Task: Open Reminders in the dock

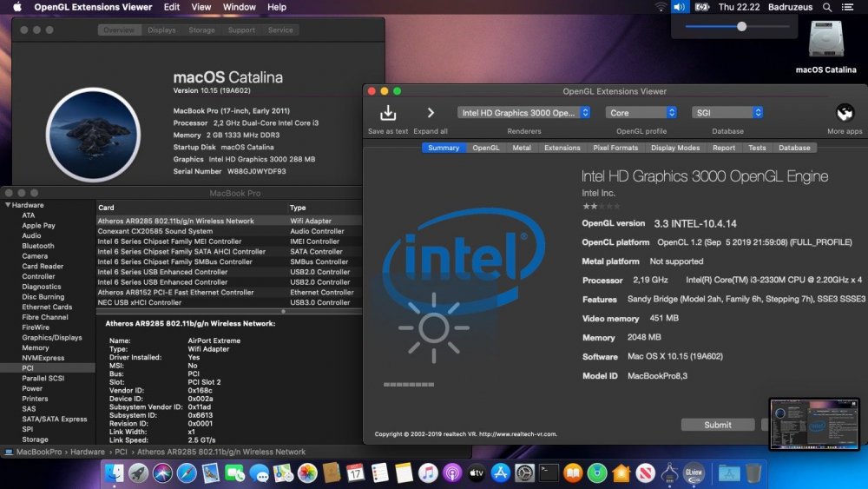Action: click(380, 473)
